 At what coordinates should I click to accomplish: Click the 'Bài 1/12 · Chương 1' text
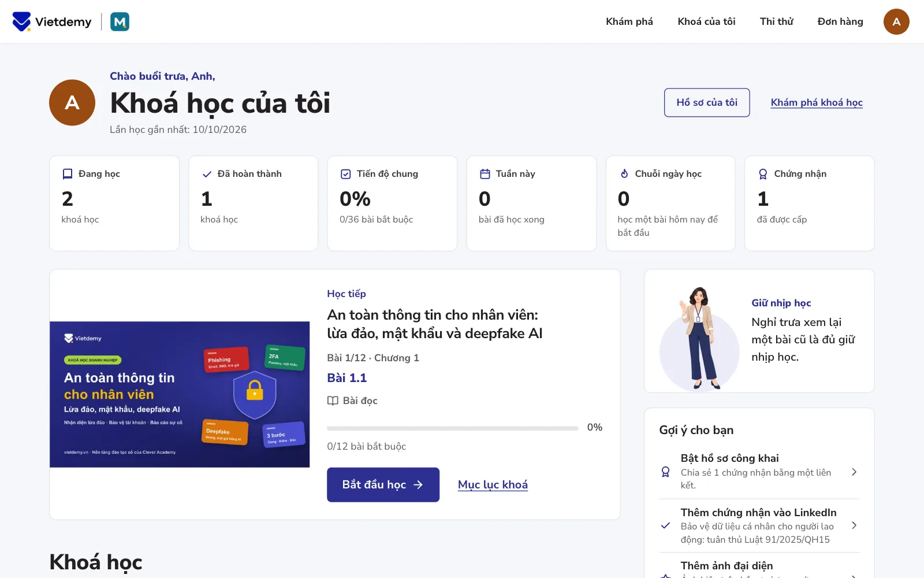coord(373,358)
